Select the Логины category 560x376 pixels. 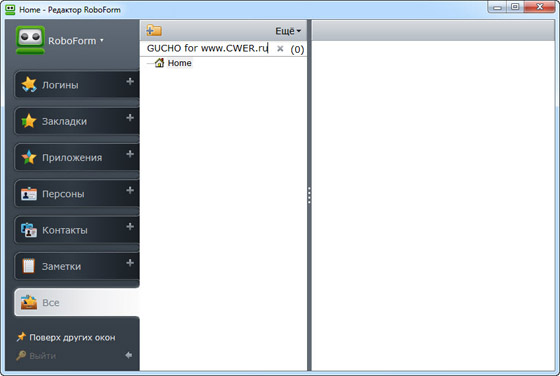coord(76,85)
